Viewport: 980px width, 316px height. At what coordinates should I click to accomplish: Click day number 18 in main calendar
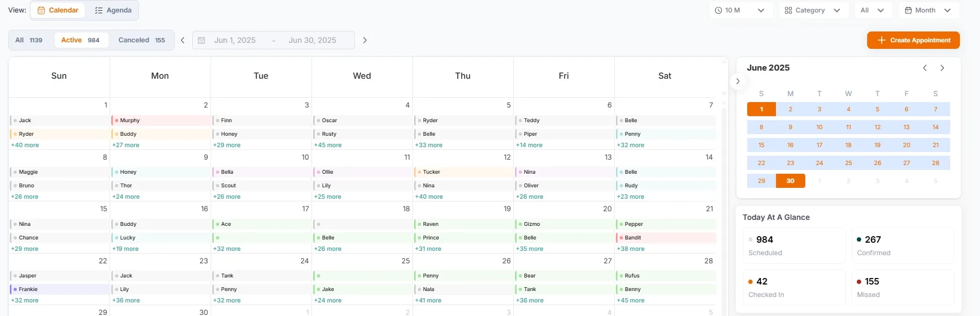406,209
